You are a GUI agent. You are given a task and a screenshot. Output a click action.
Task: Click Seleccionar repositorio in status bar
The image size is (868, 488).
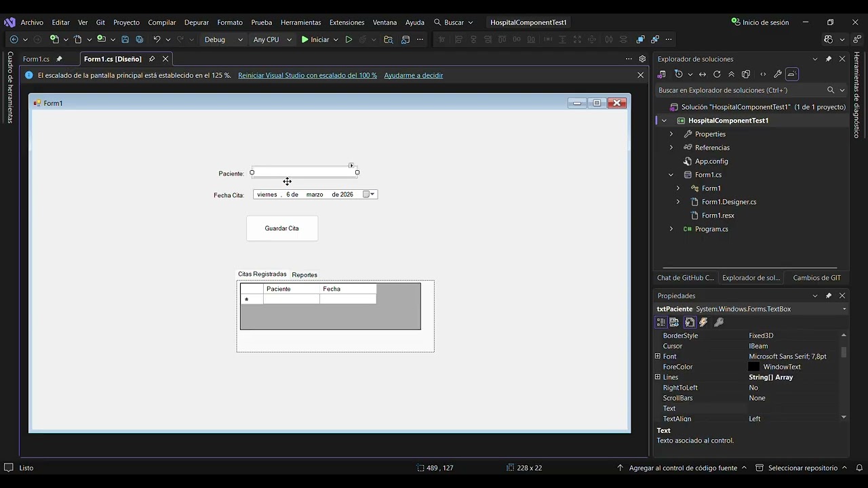[x=802, y=468]
